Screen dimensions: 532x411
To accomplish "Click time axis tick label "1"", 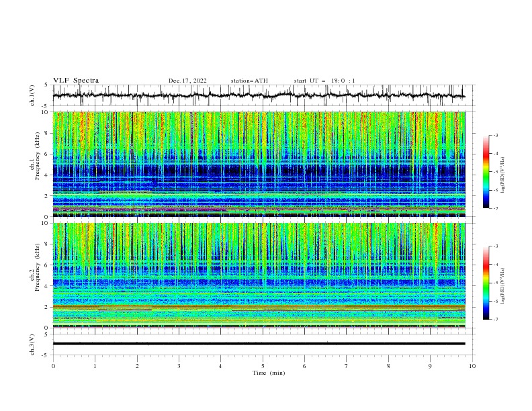I will [x=95, y=366].
